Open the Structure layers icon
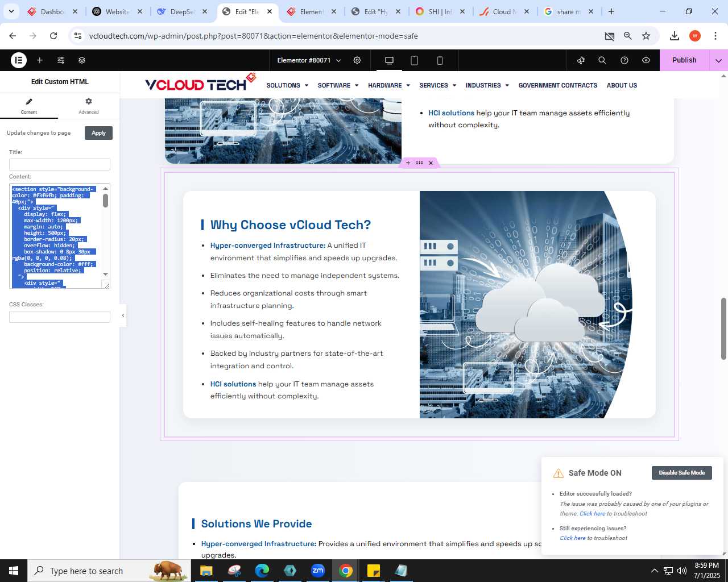The image size is (728, 582). tap(82, 60)
